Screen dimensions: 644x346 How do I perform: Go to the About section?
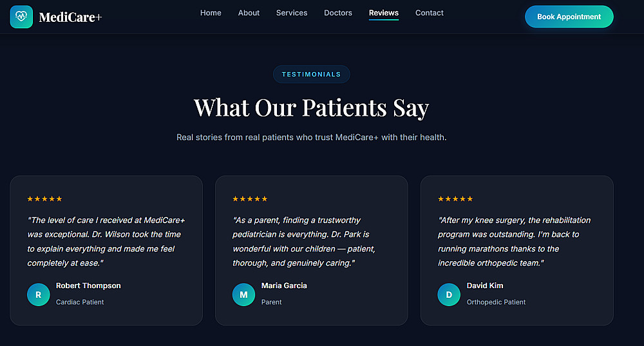249,13
